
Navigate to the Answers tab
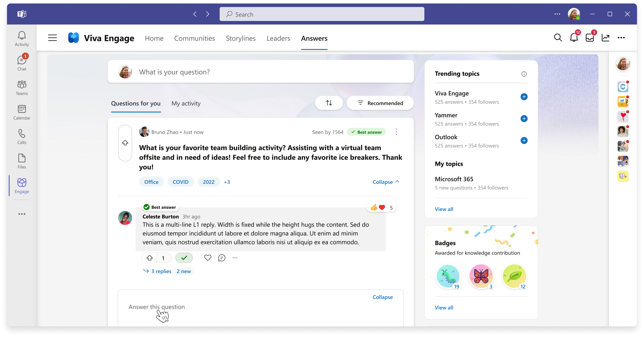coord(314,38)
